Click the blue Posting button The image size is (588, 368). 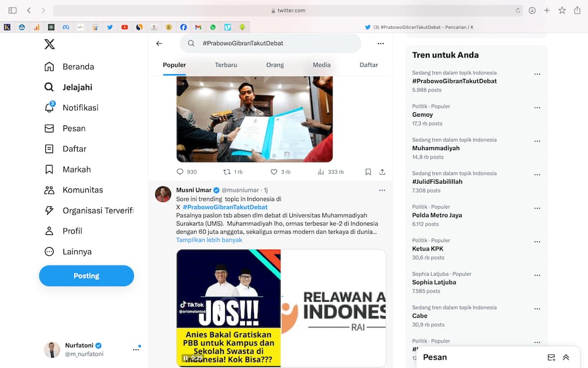coord(86,276)
